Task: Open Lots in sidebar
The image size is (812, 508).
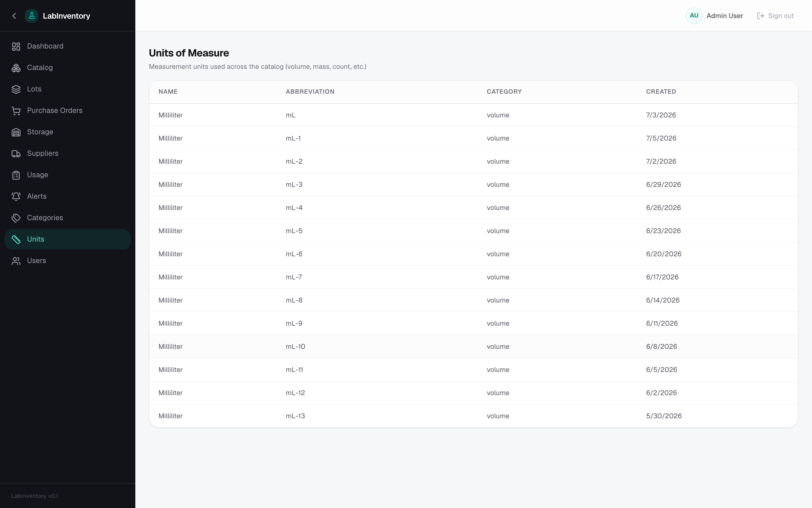Action: point(67,89)
